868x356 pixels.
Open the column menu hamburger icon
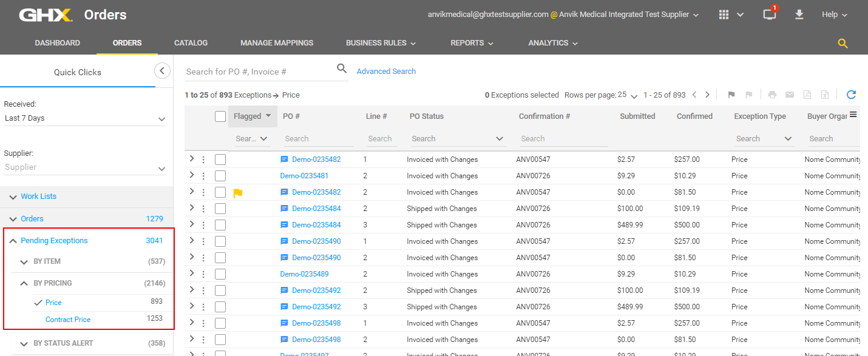pos(853,115)
